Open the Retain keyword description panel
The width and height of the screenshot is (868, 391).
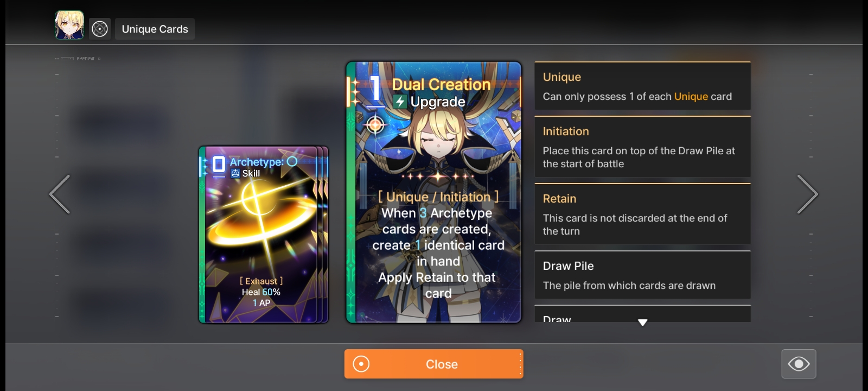643,214
